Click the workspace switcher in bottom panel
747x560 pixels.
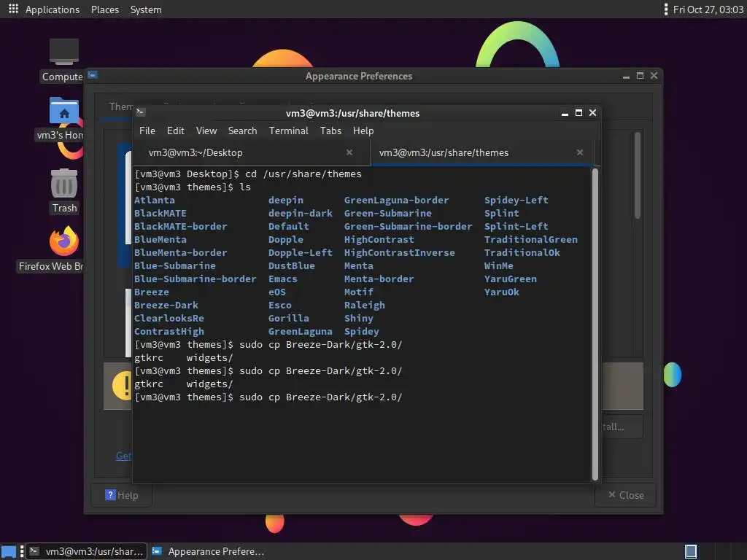coord(690,551)
